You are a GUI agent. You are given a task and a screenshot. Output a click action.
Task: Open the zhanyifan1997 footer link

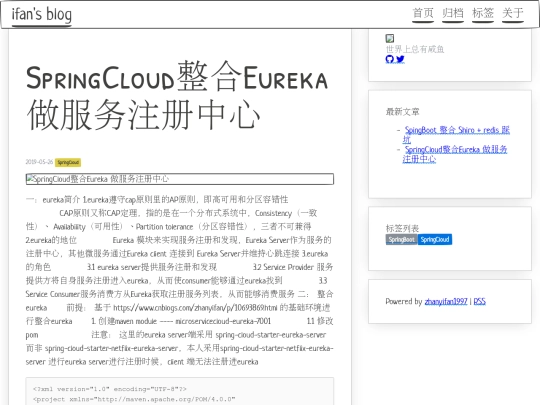click(x=446, y=301)
